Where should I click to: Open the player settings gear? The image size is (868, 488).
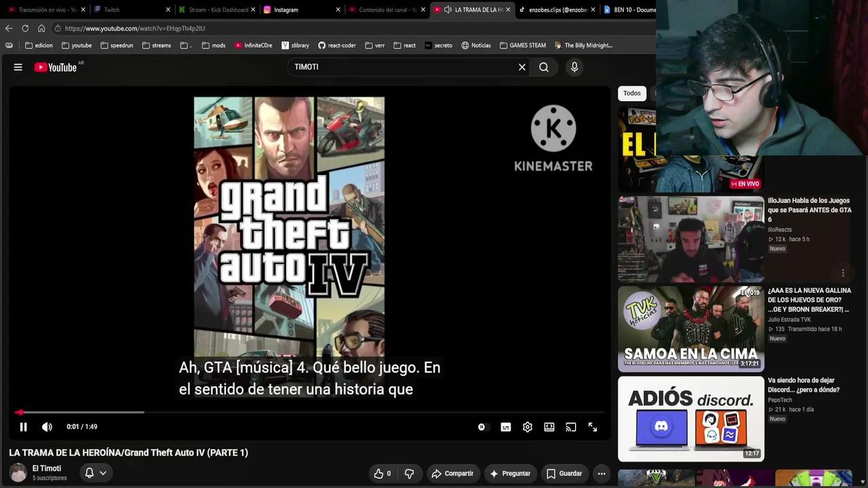coord(528,427)
